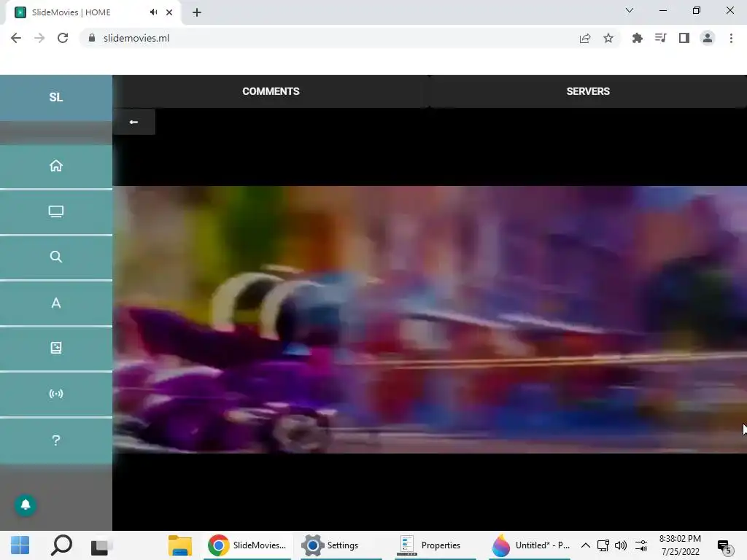This screenshot has height=560, width=747.
Task: Open volume speaker tray icon
Action: pyautogui.click(x=620, y=545)
